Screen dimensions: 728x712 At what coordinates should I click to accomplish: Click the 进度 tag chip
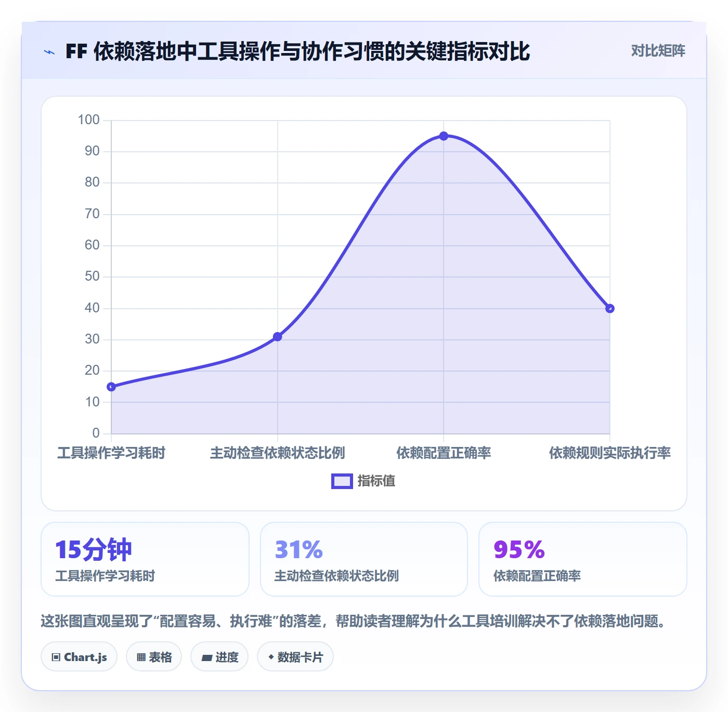point(219,657)
